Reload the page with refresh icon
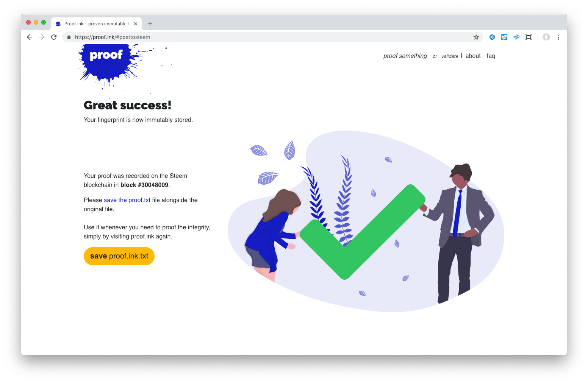The image size is (588, 383). click(54, 37)
